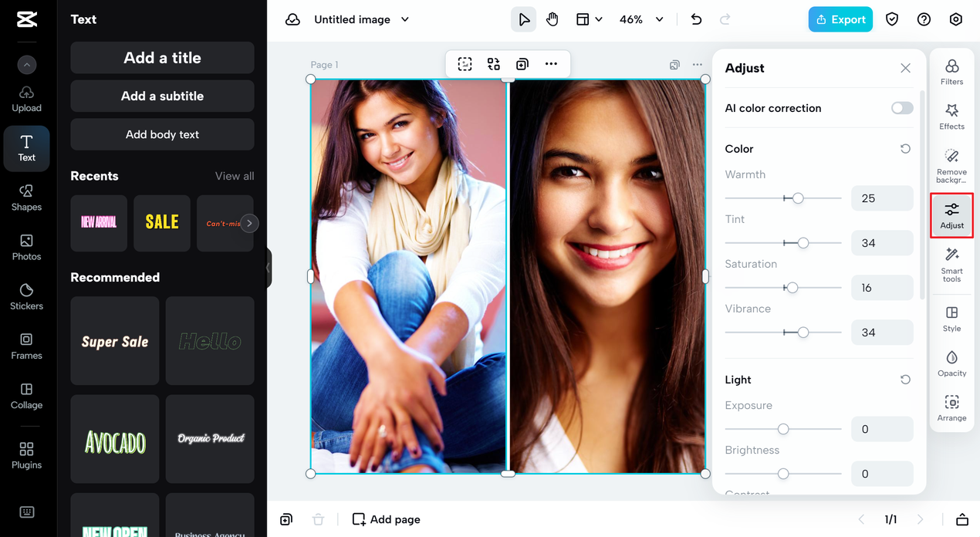The image size is (980, 537).
Task: Click Add body text
Action: tap(162, 134)
